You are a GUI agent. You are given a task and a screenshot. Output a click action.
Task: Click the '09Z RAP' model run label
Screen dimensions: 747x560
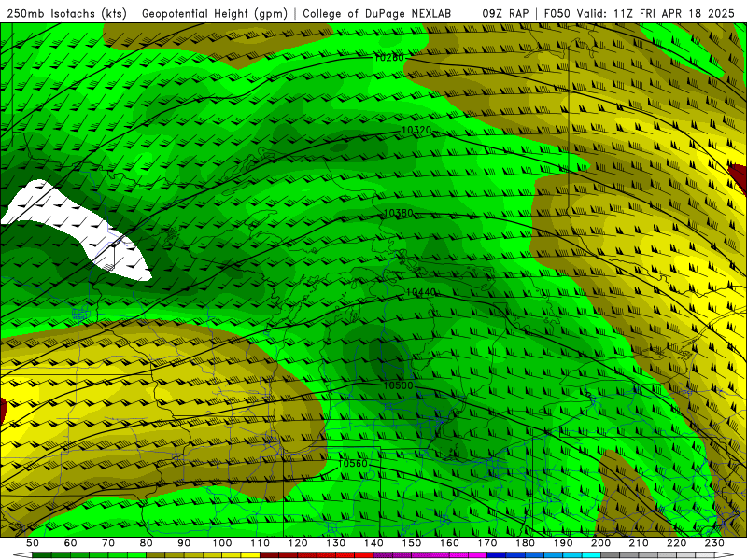coord(505,14)
